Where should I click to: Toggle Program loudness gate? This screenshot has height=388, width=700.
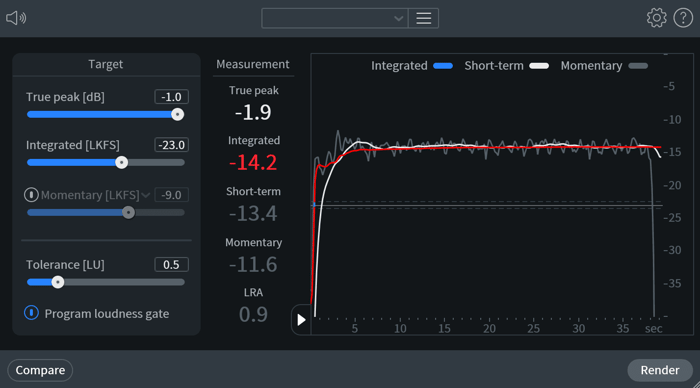(31, 313)
